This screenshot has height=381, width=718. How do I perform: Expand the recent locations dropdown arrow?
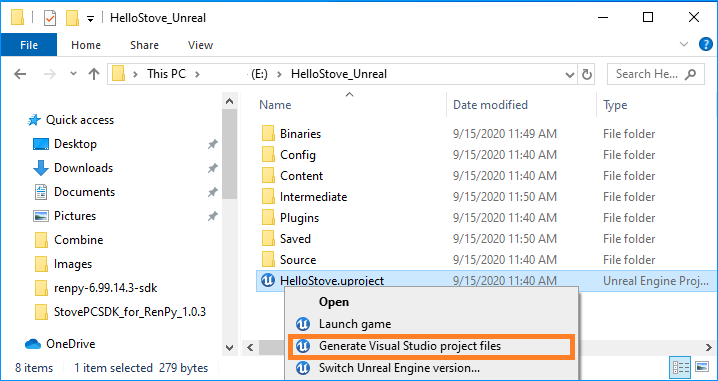[73, 74]
